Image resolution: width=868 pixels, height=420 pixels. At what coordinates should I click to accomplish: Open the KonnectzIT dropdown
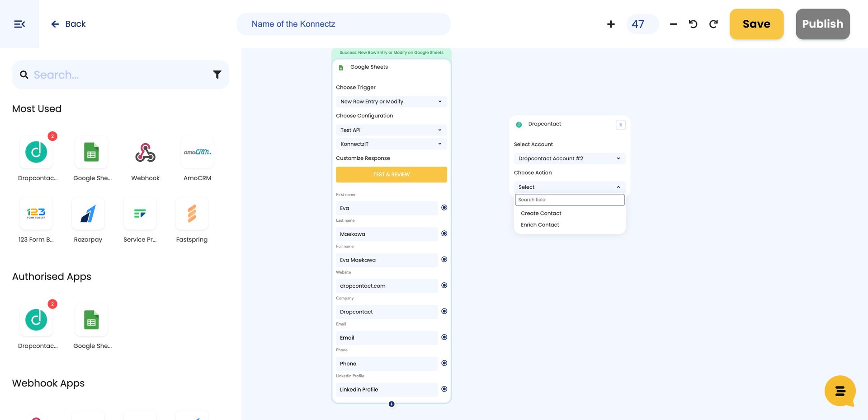392,144
